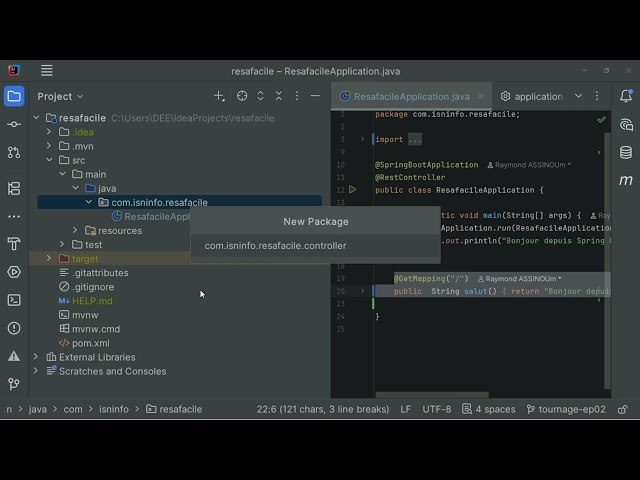The width and height of the screenshot is (640, 480).
Task: Open the Pull Requests tool window
Action: (14, 152)
